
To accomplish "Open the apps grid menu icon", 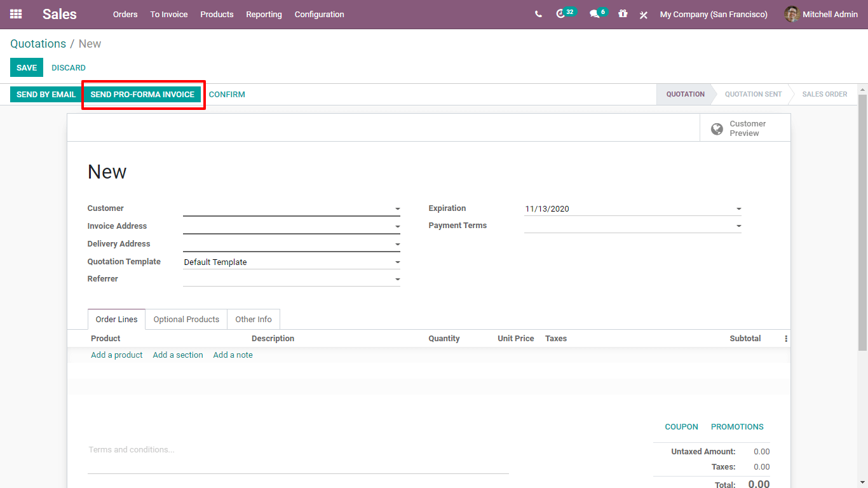I will [x=16, y=14].
